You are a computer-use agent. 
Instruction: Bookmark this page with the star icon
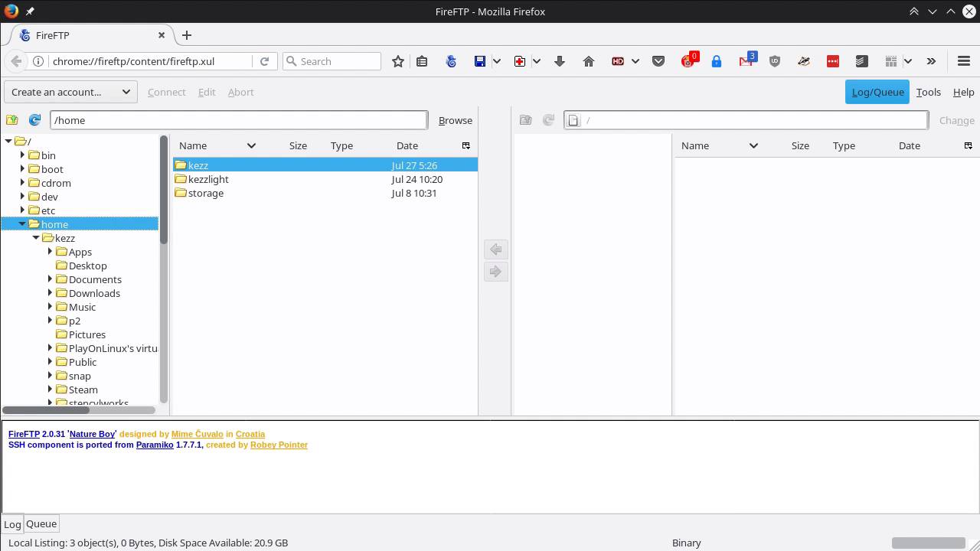pyautogui.click(x=398, y=61)
